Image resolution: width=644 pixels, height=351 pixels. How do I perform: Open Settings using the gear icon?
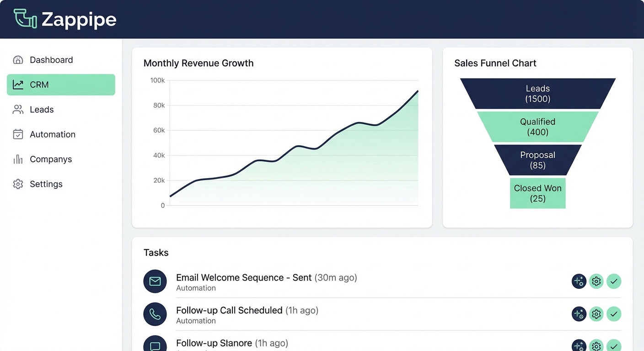coord(18,184)
